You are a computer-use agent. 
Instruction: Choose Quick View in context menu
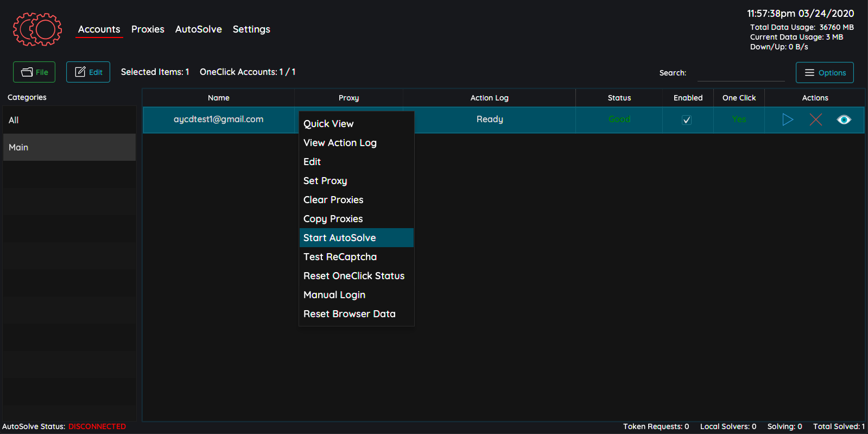point(328,124)
